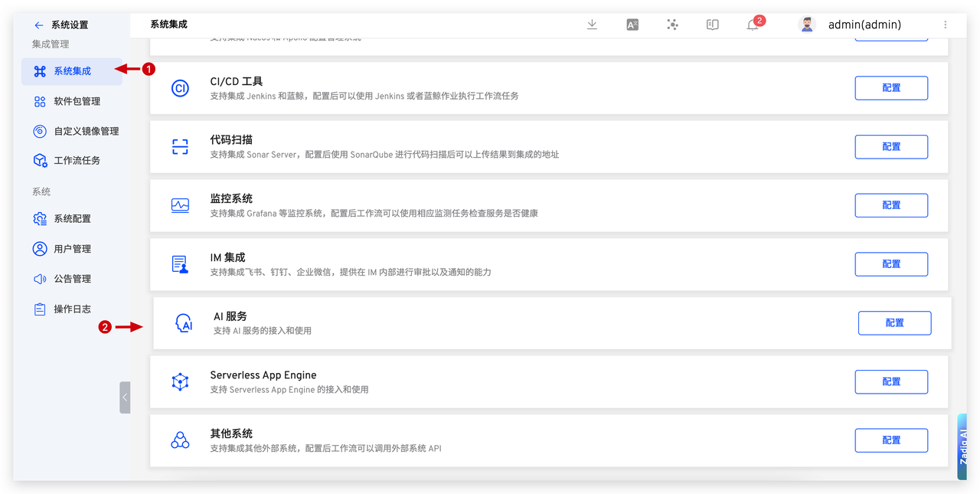Select 软件包管理 in the sidebar
The image size is (980, 494).
[x=77, y=101]
